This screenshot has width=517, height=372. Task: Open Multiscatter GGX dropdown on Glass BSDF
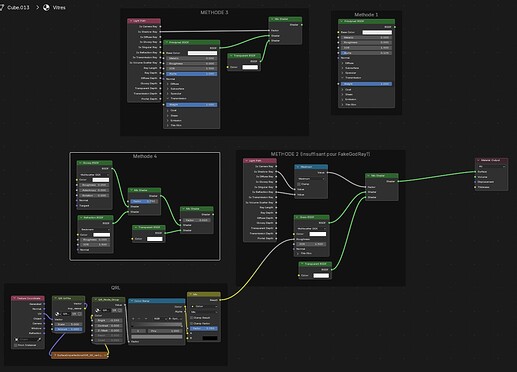coord(311,229)
